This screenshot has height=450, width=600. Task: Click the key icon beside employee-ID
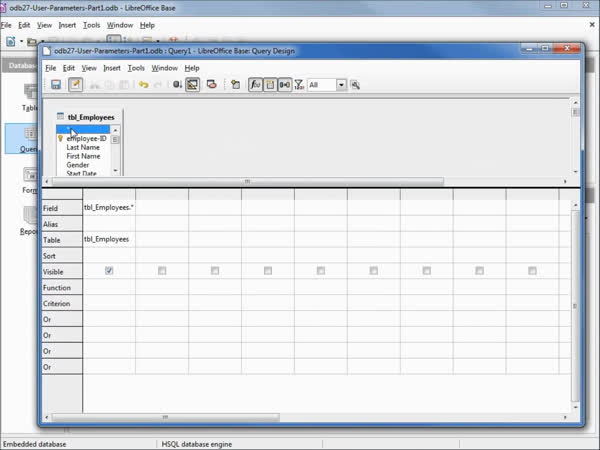click(x=60, y=139)
